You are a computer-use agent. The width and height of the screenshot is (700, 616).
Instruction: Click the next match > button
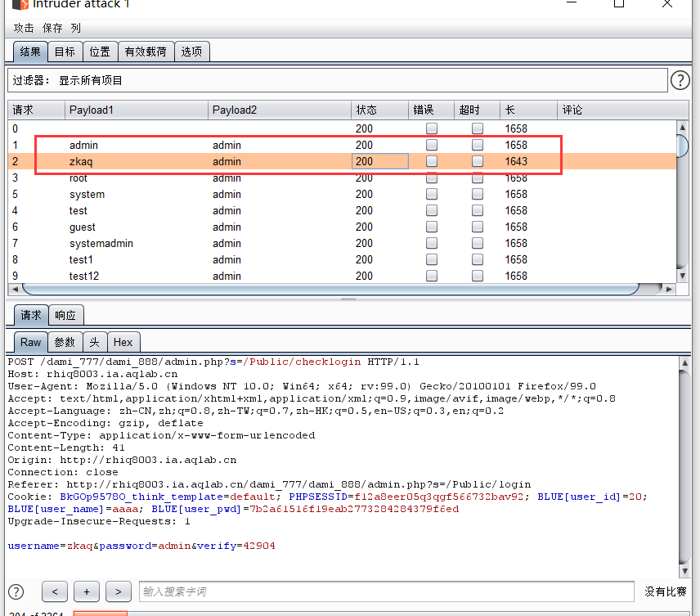[119, 592]
